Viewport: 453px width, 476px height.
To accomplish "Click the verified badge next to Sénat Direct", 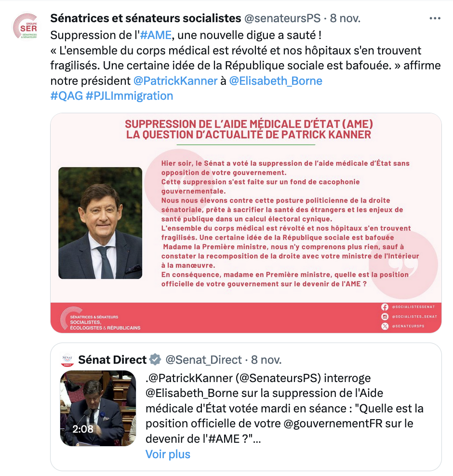I will (156, 360).
